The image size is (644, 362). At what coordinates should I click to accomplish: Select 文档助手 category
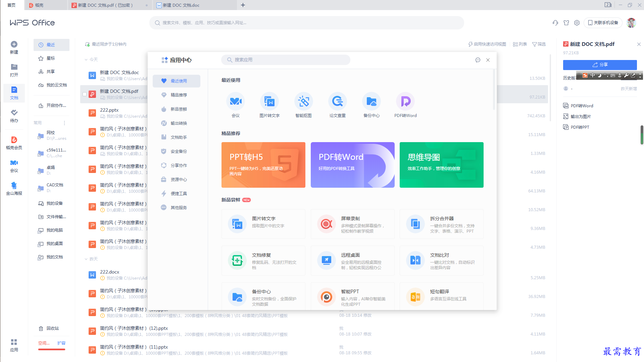coord(177,137)
